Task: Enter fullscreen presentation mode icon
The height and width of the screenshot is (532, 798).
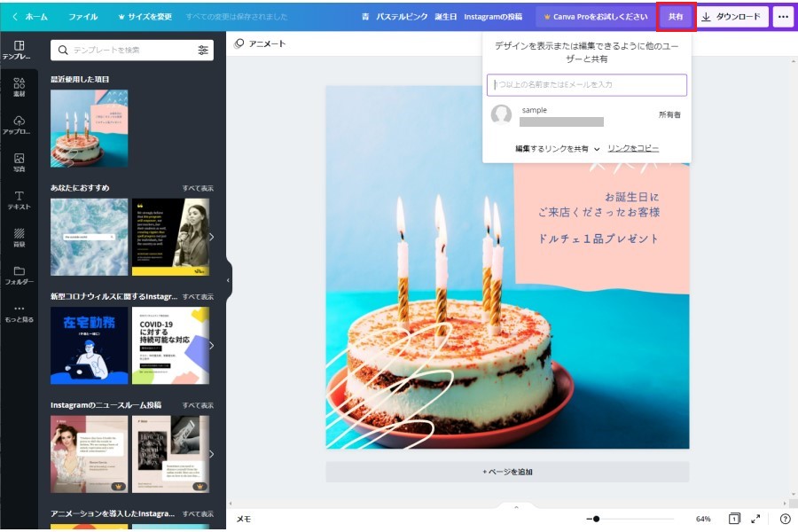Action: point(755,519)
